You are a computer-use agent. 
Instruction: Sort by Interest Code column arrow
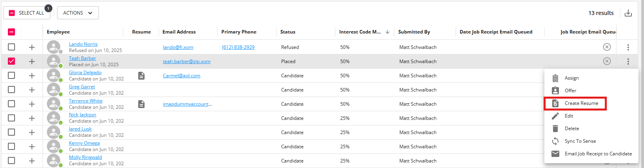(388, 32)
